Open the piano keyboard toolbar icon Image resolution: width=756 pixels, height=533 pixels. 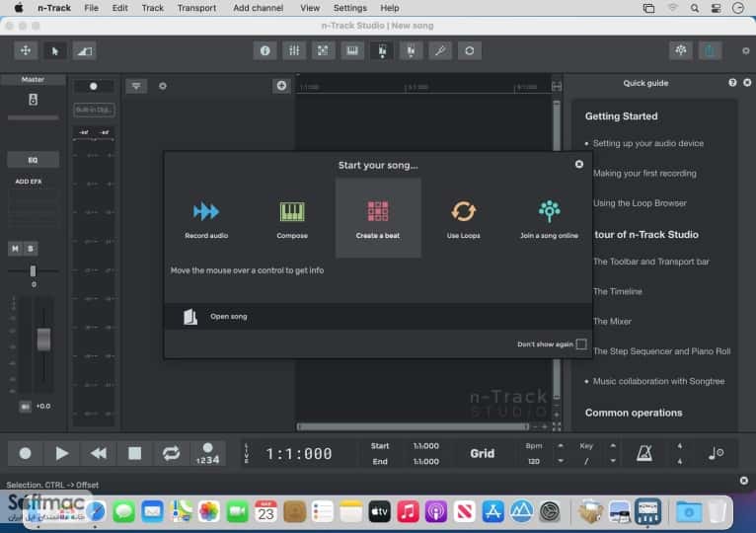pyautogui.click(x=352, y=50)
